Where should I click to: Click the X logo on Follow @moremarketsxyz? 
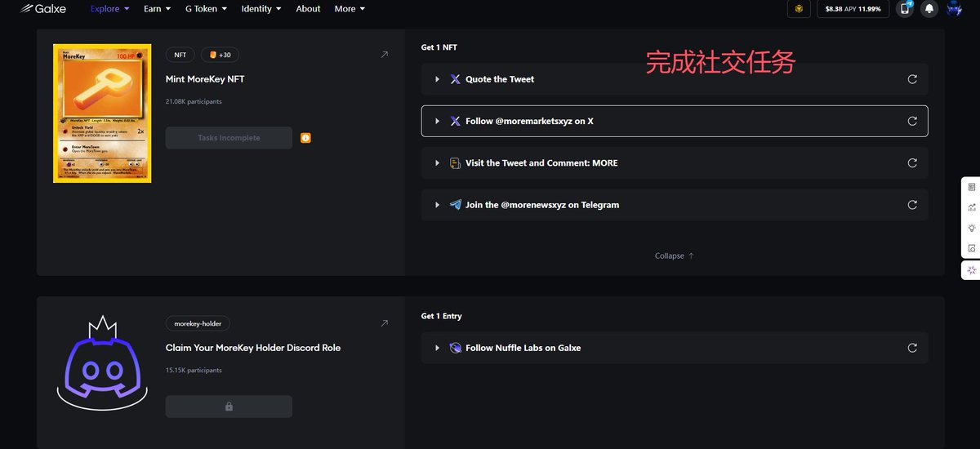pos(456,121)
